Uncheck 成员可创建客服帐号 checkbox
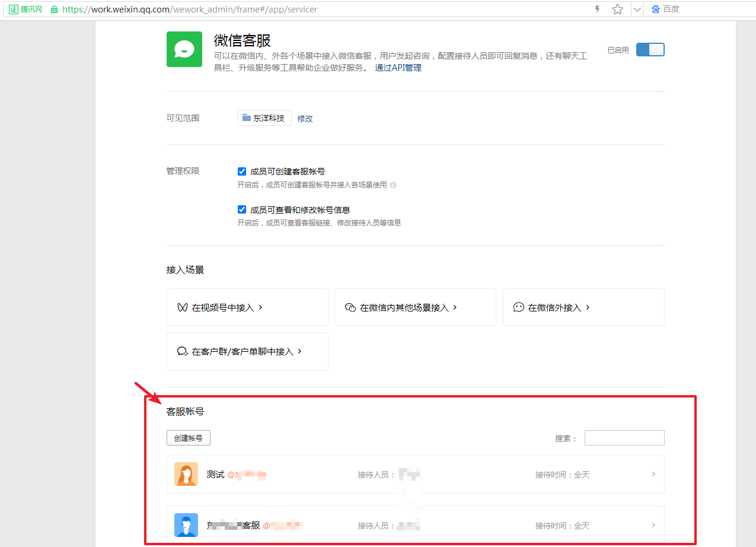 [242, 171]
